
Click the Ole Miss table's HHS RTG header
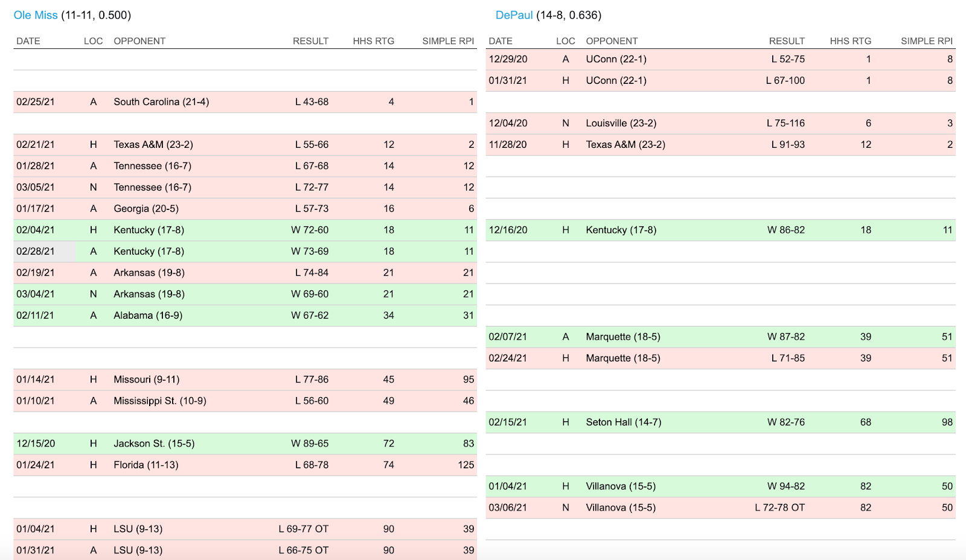coord(374,41)
